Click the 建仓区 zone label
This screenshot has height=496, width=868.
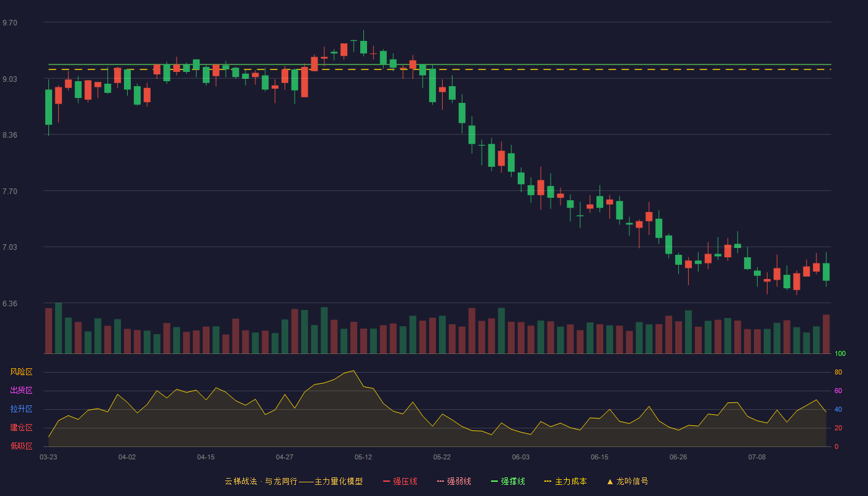[x=21, y=428]
